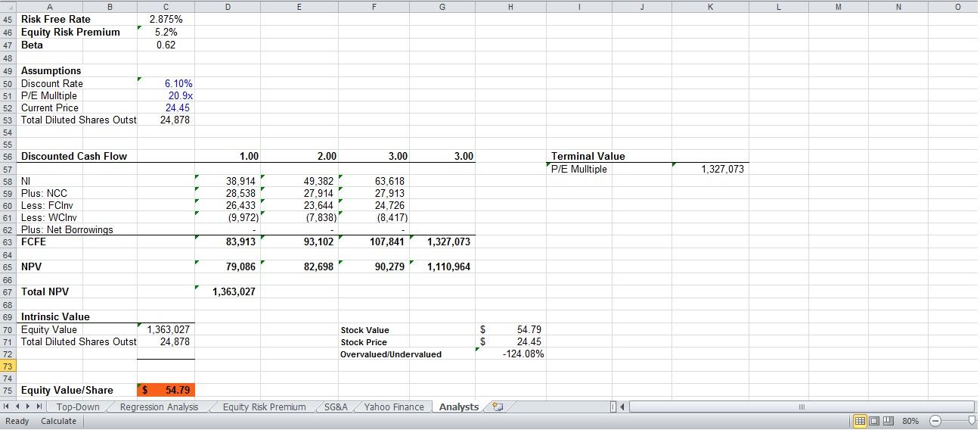The width and height of the screenshot is (980, 430).
Task: Select Plus: NCC value 28,538
Action: [x=228, y=193]
